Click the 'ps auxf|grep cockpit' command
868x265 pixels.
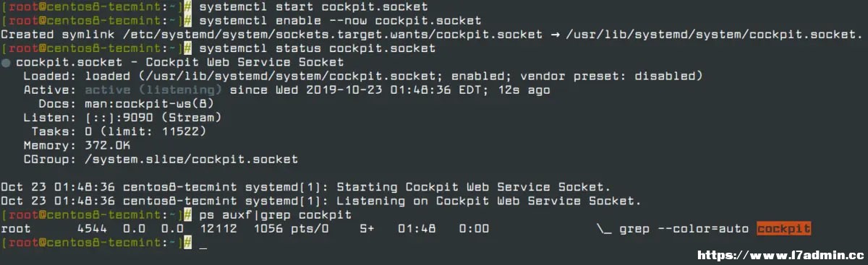pyautogui.click(x=275, y=215)
